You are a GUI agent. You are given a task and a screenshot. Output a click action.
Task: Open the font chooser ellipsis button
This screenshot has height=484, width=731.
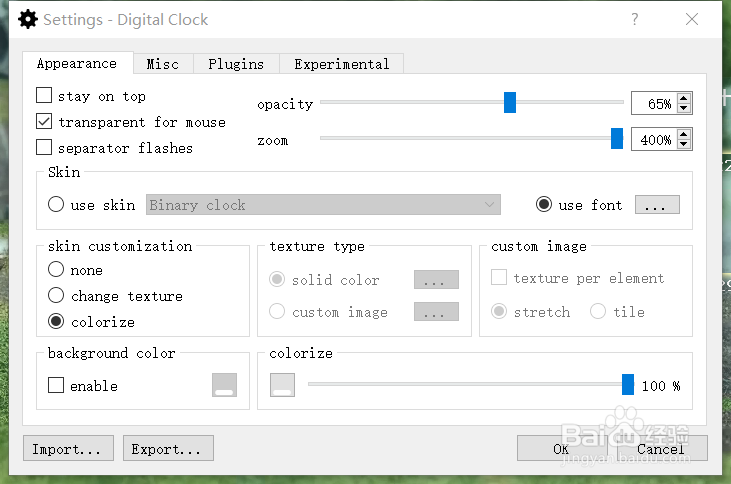[x=657, y=205]
